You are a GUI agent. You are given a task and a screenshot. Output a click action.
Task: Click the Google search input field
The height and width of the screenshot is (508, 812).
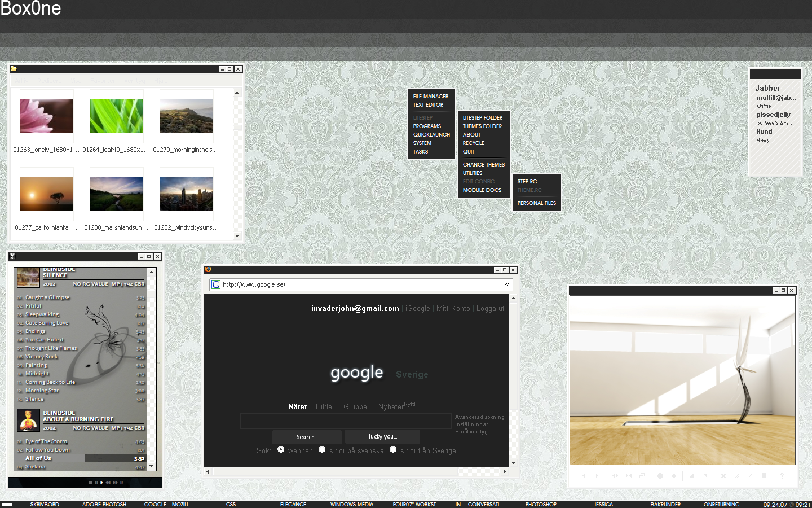(346, 421)
